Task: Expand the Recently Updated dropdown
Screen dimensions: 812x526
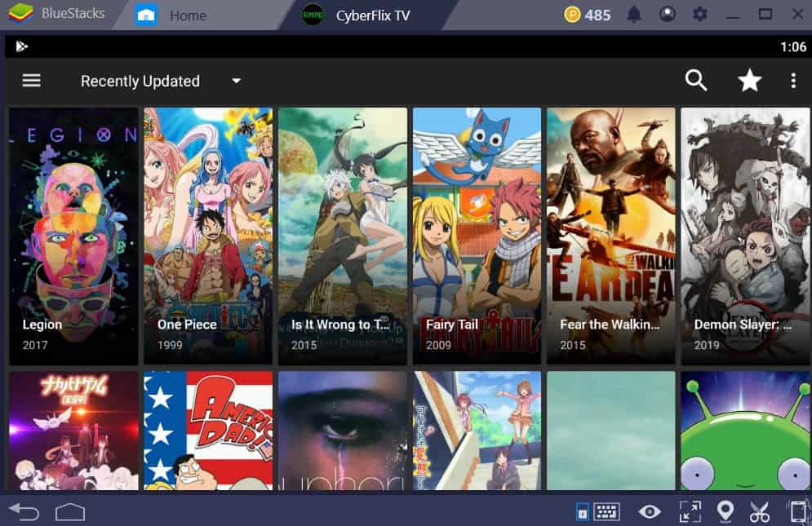Action: tap(236, 81)
